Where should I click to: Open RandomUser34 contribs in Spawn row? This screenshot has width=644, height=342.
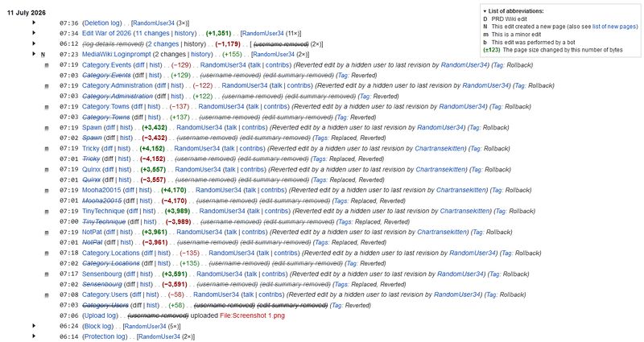coord(254,127)
